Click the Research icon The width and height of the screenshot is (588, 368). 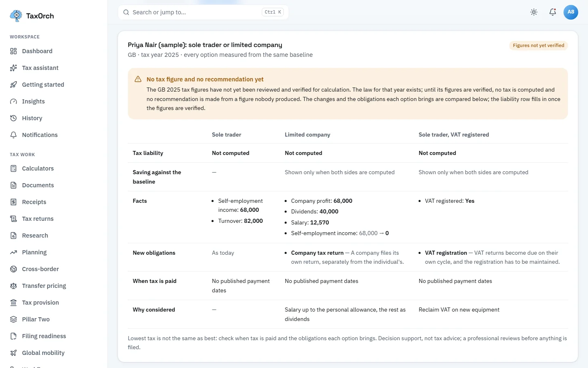click(13, 236)
